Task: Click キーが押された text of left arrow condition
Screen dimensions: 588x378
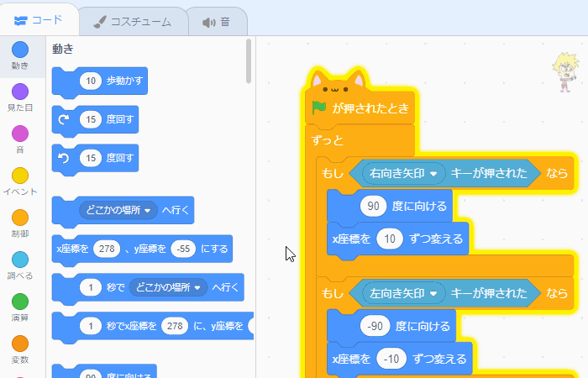Action: (x=489, y=293)
